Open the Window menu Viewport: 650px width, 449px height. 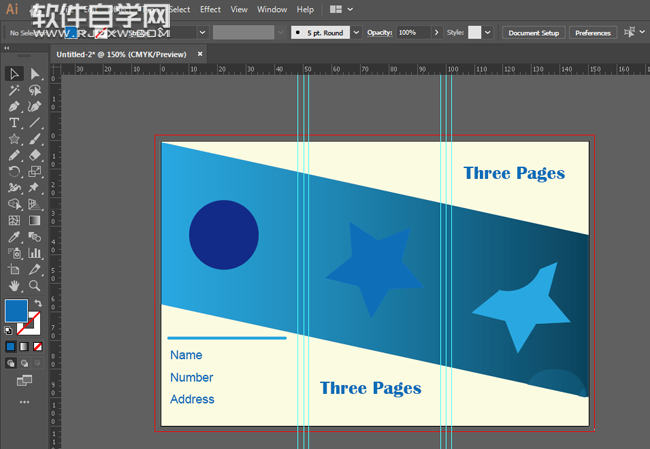click(272, 9)
